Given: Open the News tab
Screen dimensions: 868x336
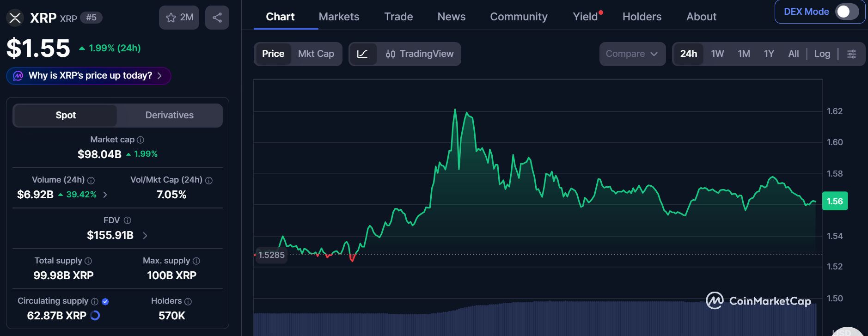Looking at the screenshot, I should click(x=452, y=17).
